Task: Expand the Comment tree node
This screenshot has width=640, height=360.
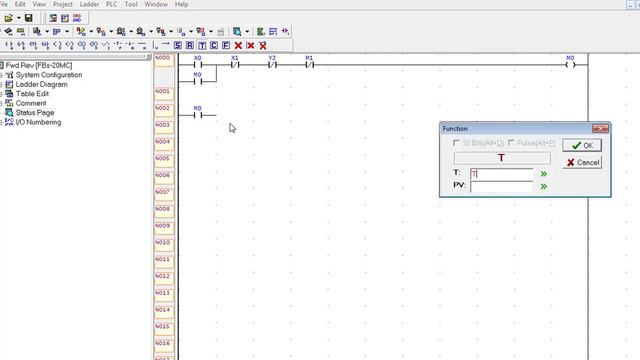Action: (x=1, y=103)
